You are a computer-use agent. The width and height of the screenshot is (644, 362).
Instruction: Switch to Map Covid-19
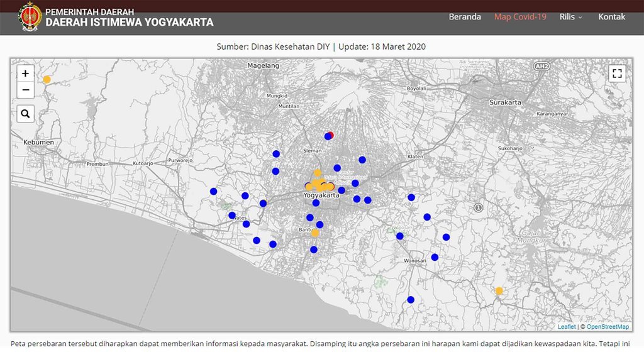click(x=519, y=16)
